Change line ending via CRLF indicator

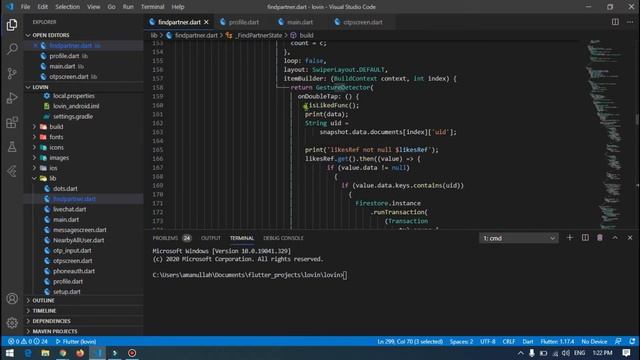(x=509, y=341)
